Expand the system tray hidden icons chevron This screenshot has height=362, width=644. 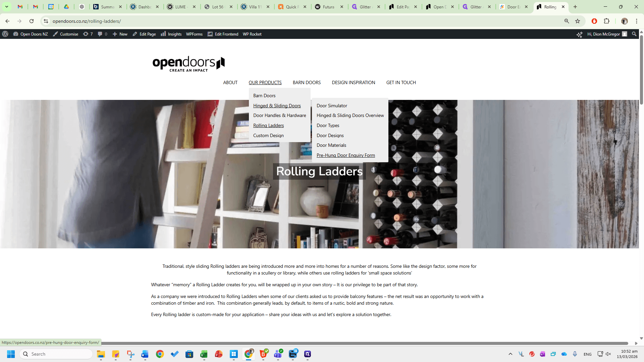[x=510, y=354]
